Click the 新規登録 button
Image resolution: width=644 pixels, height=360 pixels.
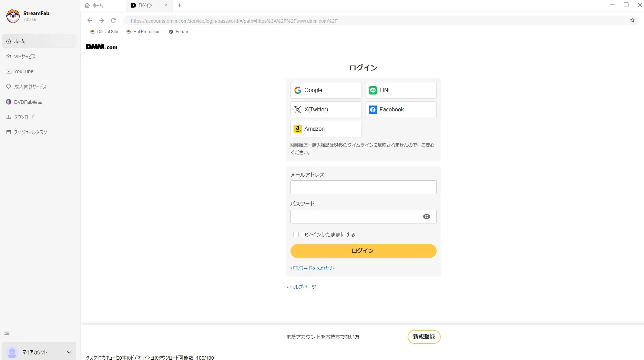[x=424, y=337]
